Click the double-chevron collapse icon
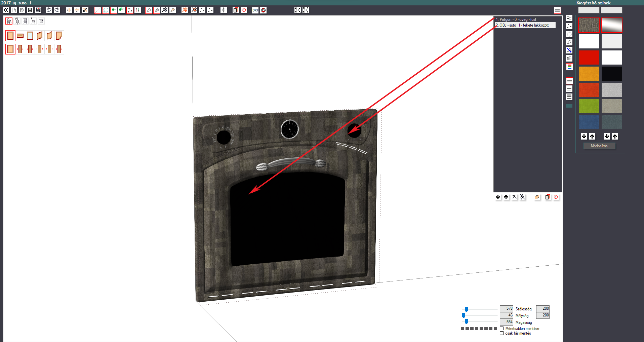The image size is (644, 342). coord(6,10)
